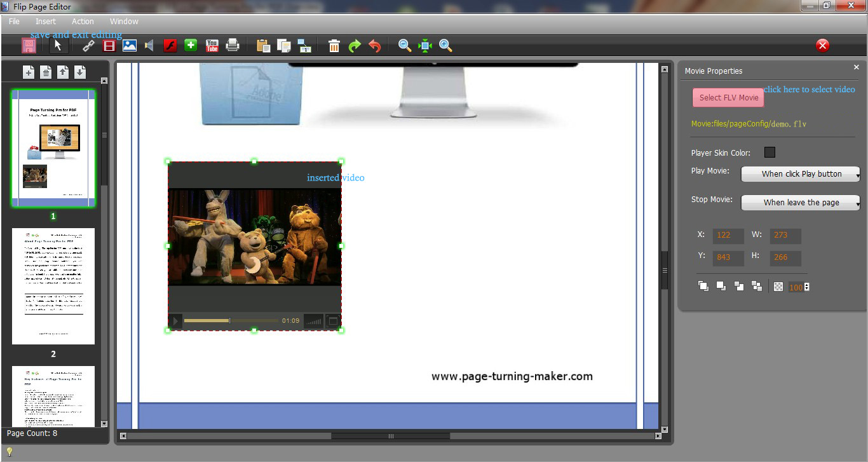Select the page 1 thumbnail
This screenshot has width=868, height=462.
53,148
